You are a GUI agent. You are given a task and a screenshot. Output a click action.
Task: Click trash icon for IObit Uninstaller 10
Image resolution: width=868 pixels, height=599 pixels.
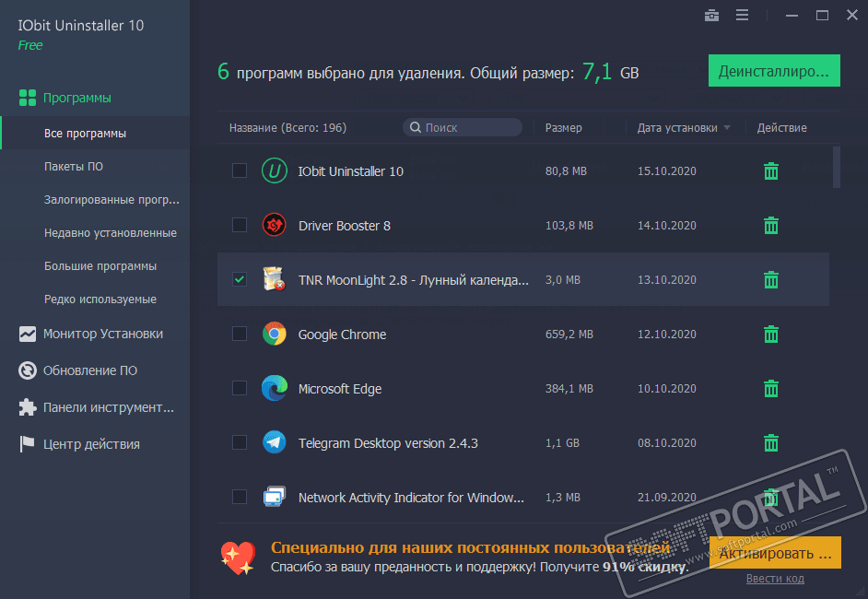[x=770, y=171]
